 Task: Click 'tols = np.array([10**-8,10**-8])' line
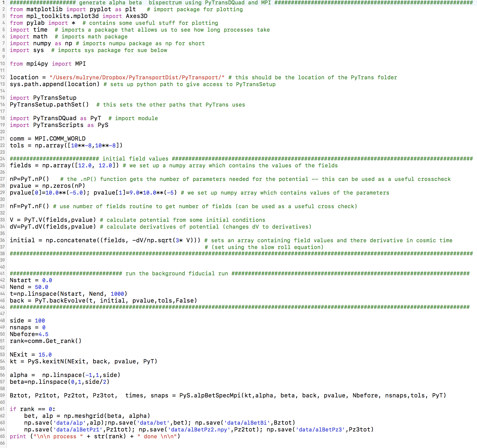click(66, 145)
